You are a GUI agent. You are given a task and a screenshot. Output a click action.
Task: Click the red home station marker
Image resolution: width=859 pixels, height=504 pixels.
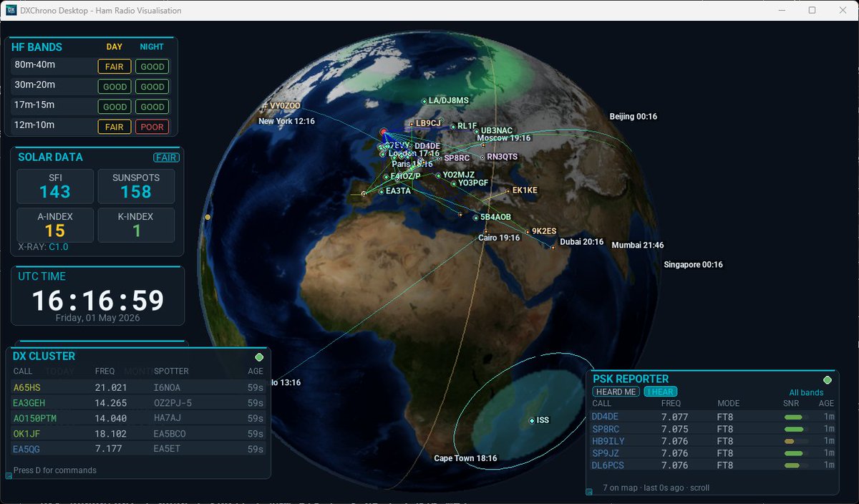click(x=384, y=132)
